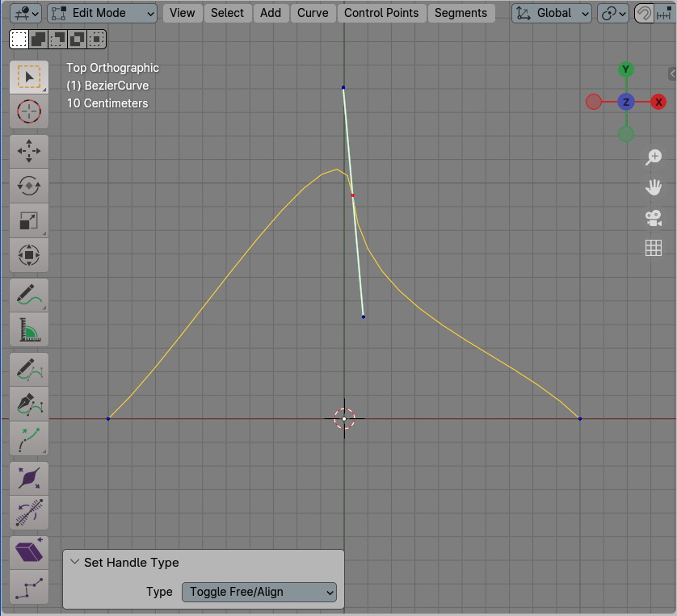Select the upper handle point
This screenshot has width=677, height=616.
(343, 87)
